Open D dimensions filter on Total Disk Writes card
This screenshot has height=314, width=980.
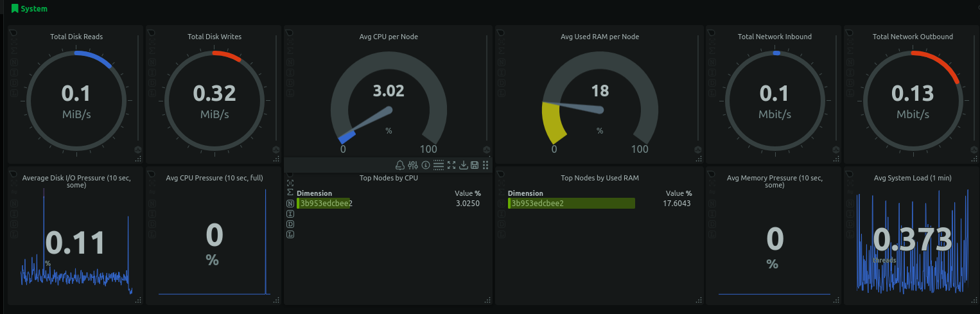pyautogui.click(x=152, y=83)
